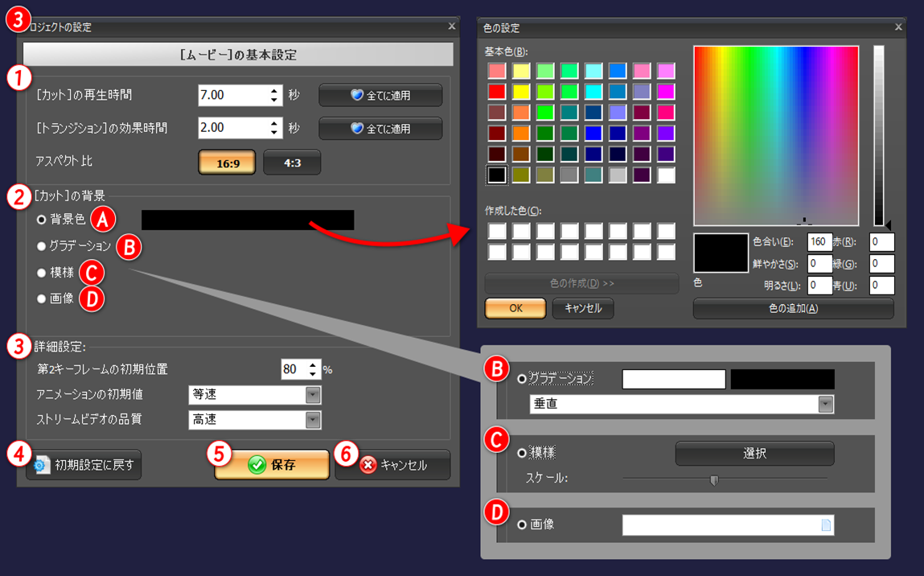Expand the gradient direction dropdown showing 垂直
This screenshot has height=576, width=924.
pyautogui.click(x=827, y=404)
